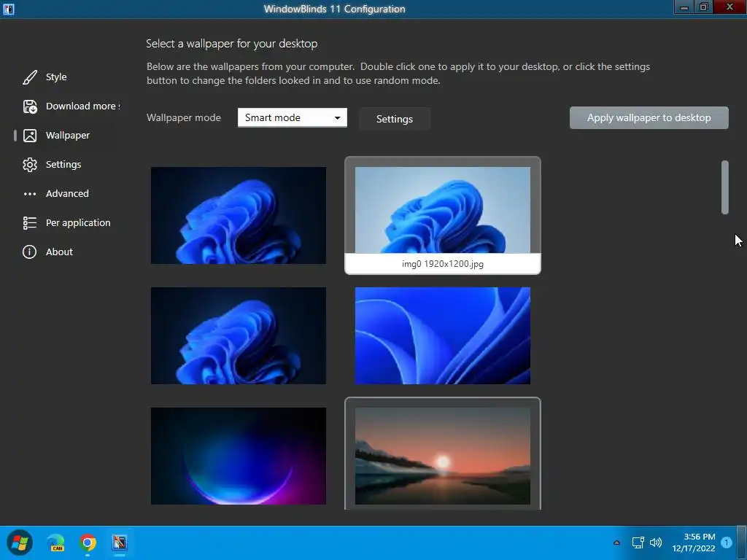Click the WindowBlinds taskbar icon
Viewport: 747px width, 560px height.
(120, 542)
